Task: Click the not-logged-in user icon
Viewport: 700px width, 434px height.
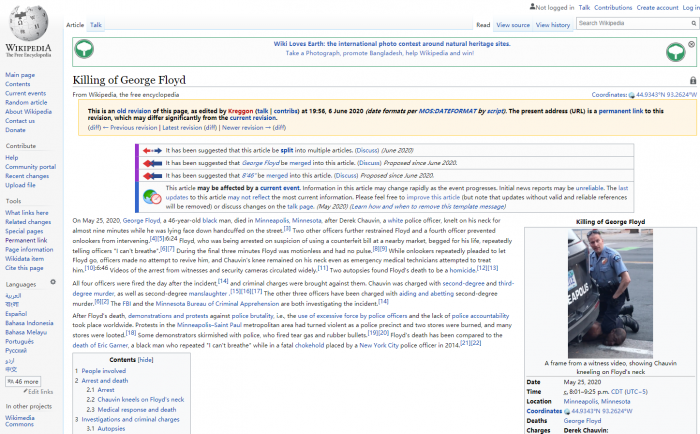Action: click(532, 7)
